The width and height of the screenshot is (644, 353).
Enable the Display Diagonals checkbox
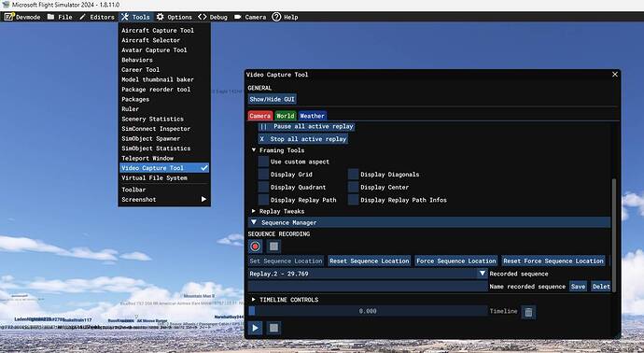pyautogui.click(x=353, y=175)
